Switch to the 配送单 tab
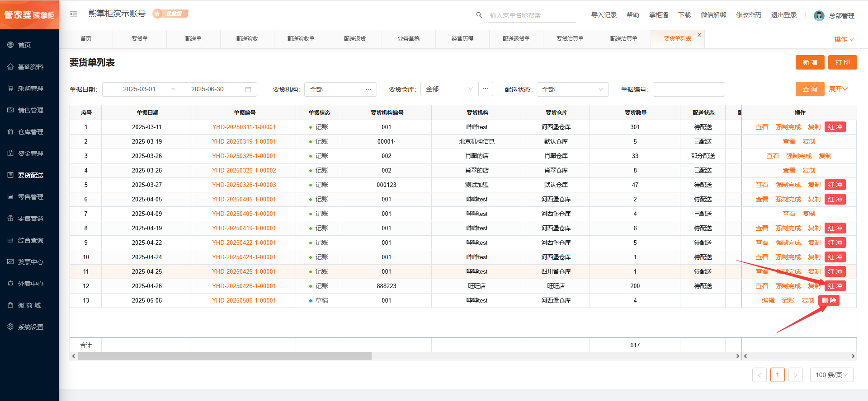868x401 pixels. point(193,39)
